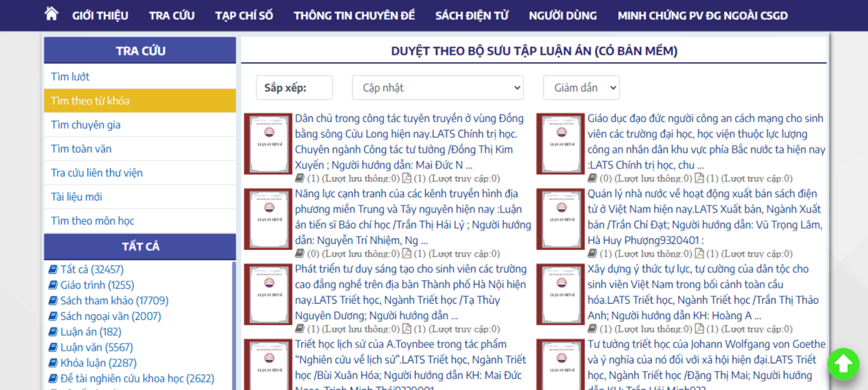Open title Triết học lịch sử của A.Toynbee
Viewport: 868px width, 390px height.
411,363
